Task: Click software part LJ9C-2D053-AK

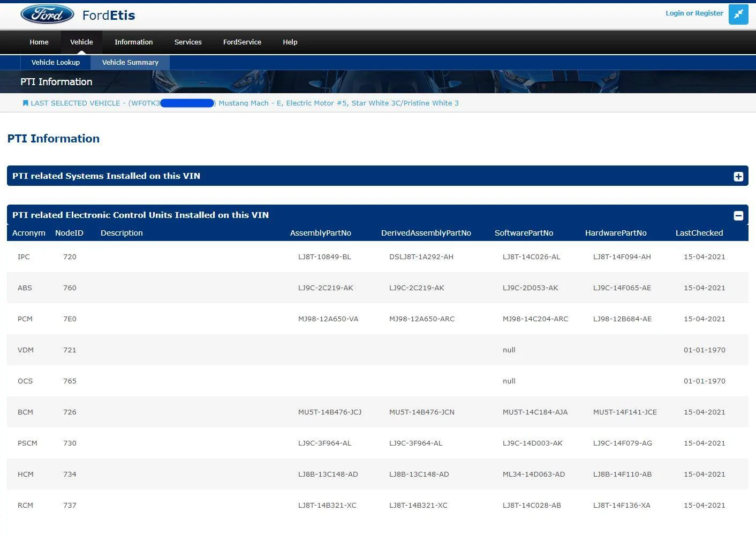Action: point(531,288)
